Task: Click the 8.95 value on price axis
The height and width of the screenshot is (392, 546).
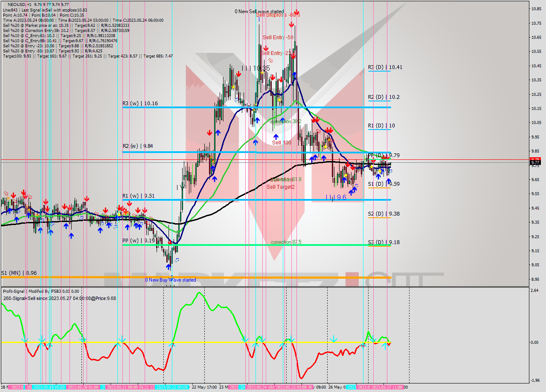Action: [537, 279]
